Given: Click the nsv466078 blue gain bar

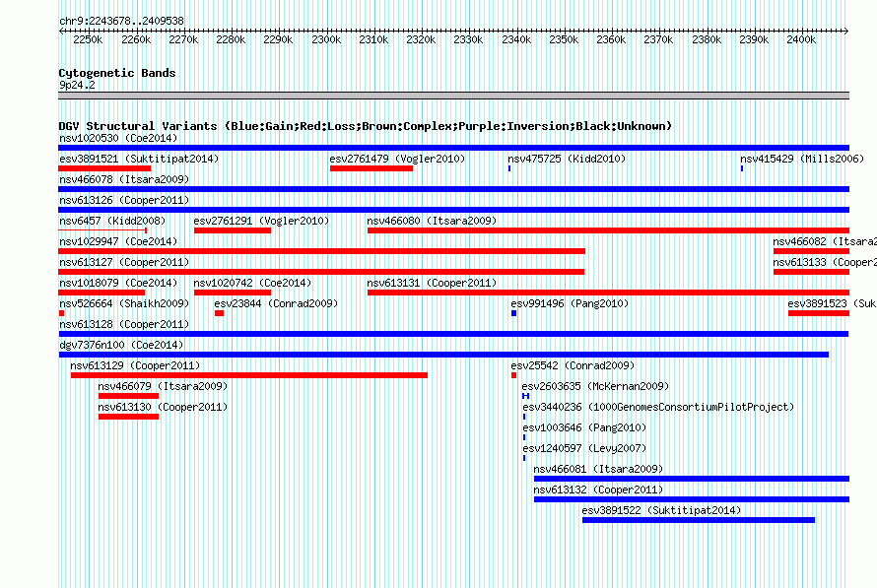Looking at the screenshot, I should point(453,189).
